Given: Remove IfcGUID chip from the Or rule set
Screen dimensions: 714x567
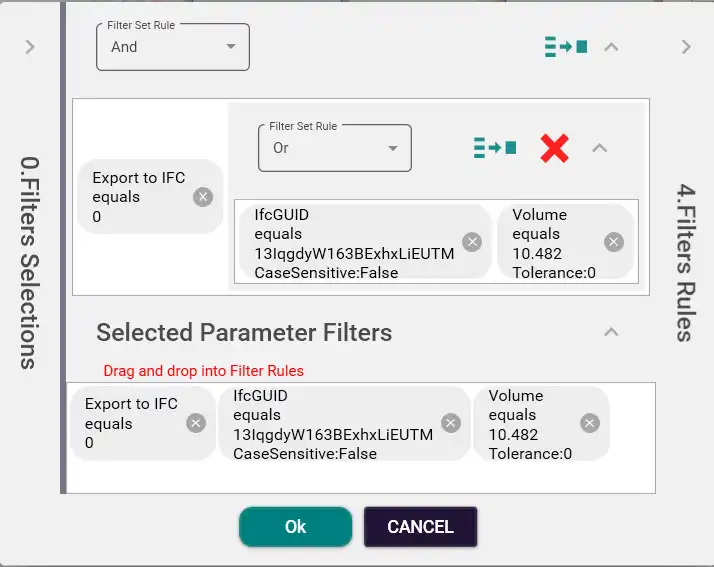Looking at the screenshot, I should pyautogui.click(x=472, y=242).
